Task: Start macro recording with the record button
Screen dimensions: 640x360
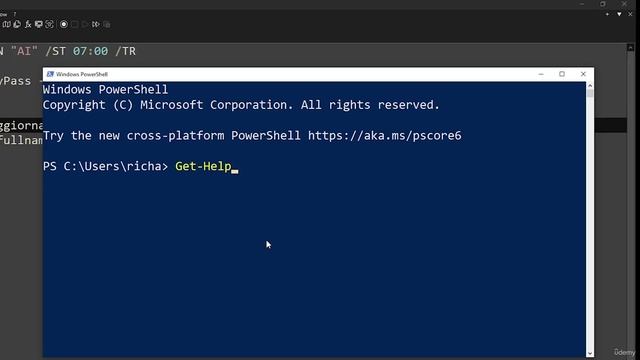Action: [x=64, y=24]
